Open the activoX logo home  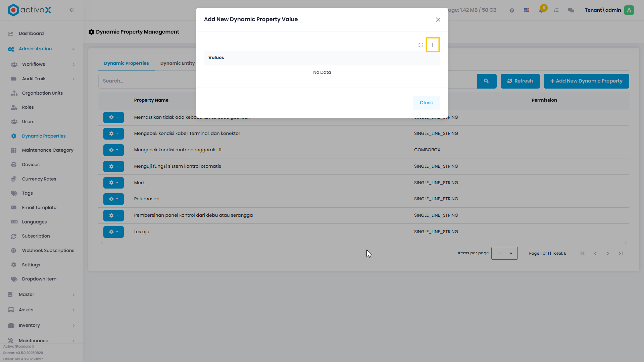pos(30,10)
